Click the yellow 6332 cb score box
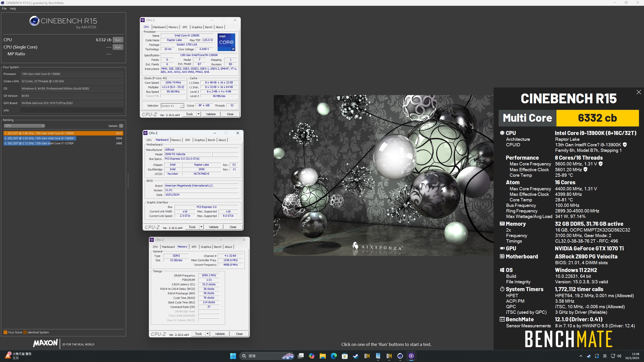The image size is (644, 362). coord(597,118)
